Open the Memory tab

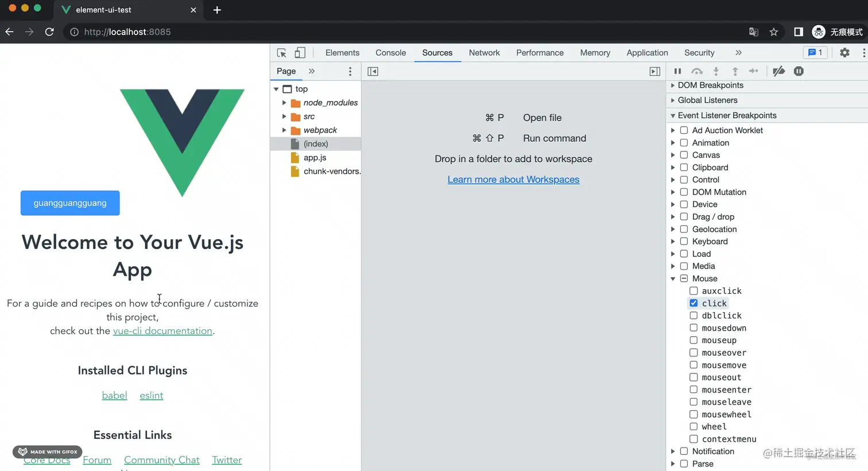(x=595, y=53)
